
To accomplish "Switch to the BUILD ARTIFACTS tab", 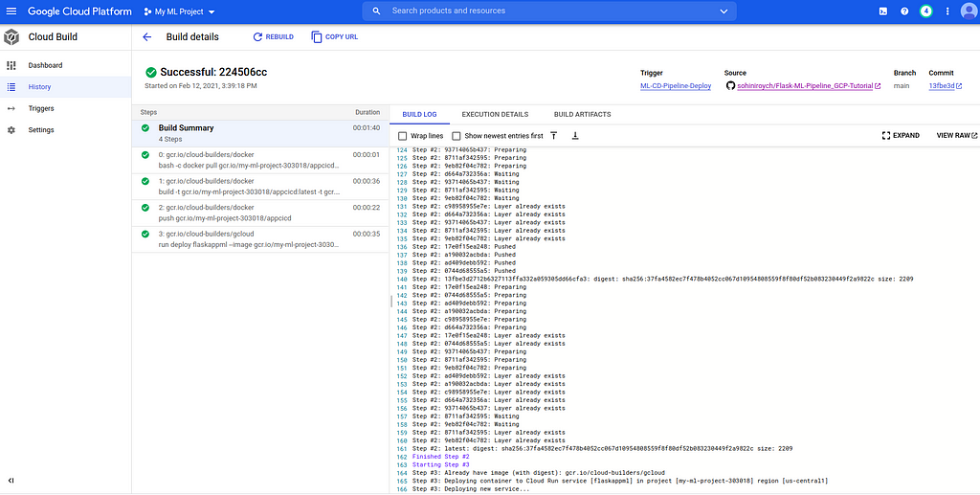I will 583,114.
